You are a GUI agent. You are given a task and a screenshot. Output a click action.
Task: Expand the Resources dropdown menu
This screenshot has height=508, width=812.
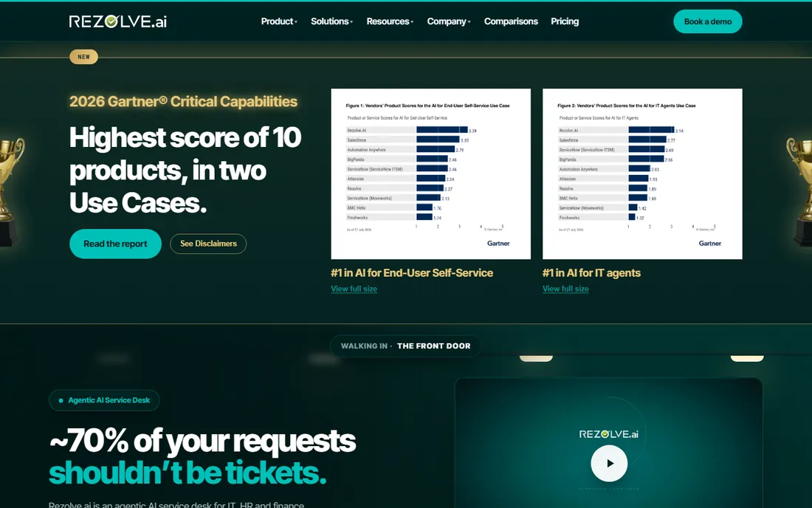click(x=390, y=21)
